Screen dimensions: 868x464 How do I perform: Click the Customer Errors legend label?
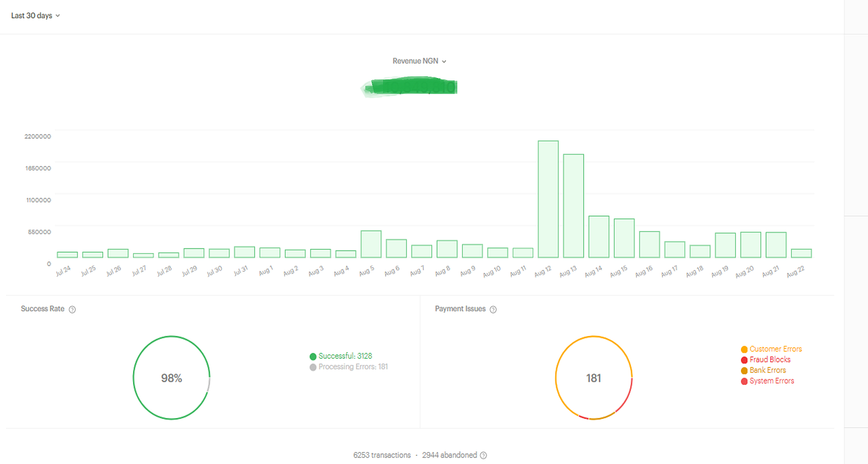(776, 349)
